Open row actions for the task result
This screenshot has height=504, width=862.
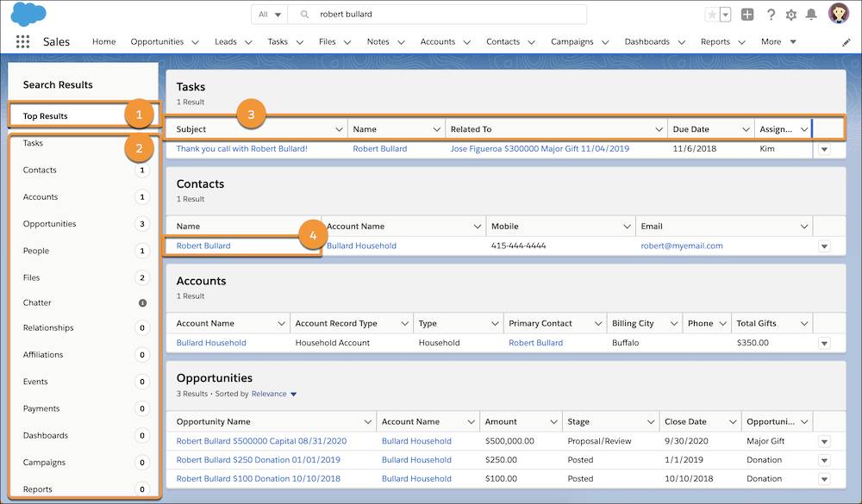point(824,149)
